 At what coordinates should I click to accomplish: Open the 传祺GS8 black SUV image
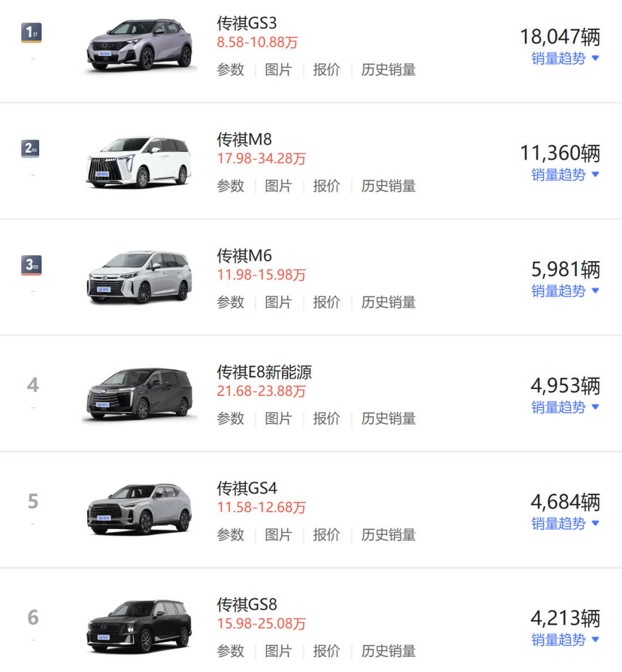click(139, 626)
